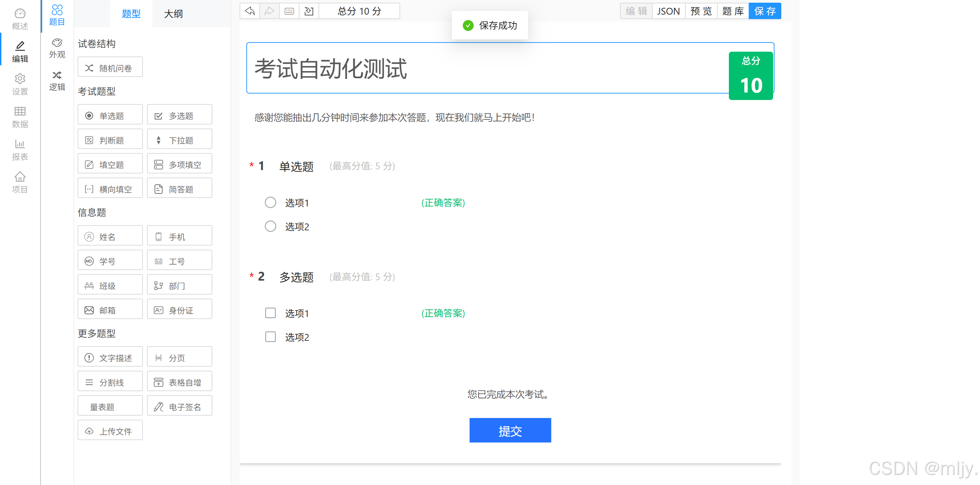This screenshot has width=980, height=485.
Task: Open the 数据 data section
Action: 20,117
